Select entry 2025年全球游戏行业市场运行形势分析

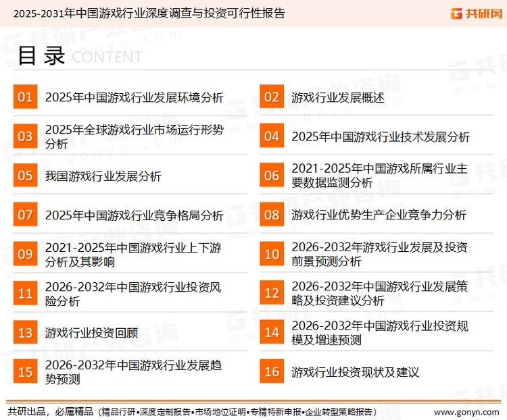pyautogui.click(x=135, y=136)
